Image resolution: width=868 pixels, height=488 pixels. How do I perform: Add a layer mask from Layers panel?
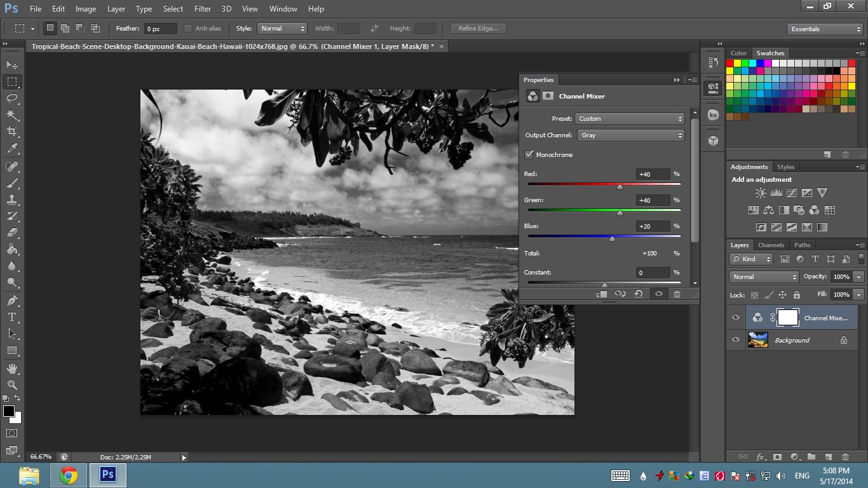click(776, 456)
